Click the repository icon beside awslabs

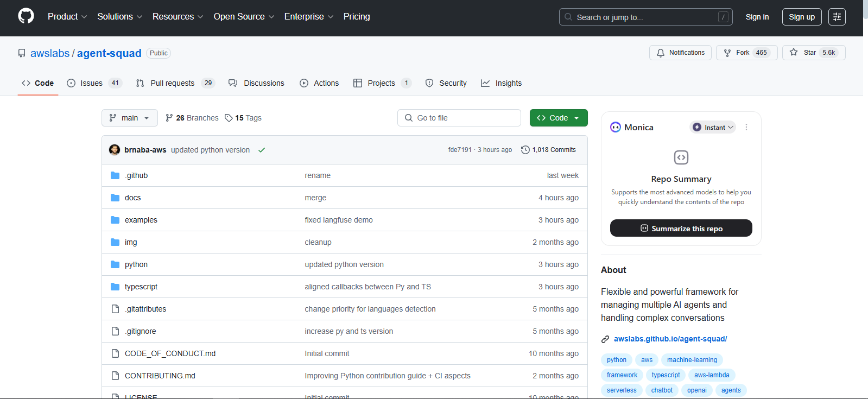[22, 53]
